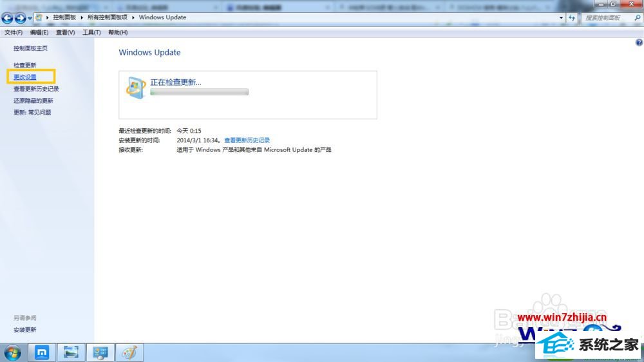Select 控制面板 in the address breadcrumb
The image size is (644, 362).
point(64,17)
